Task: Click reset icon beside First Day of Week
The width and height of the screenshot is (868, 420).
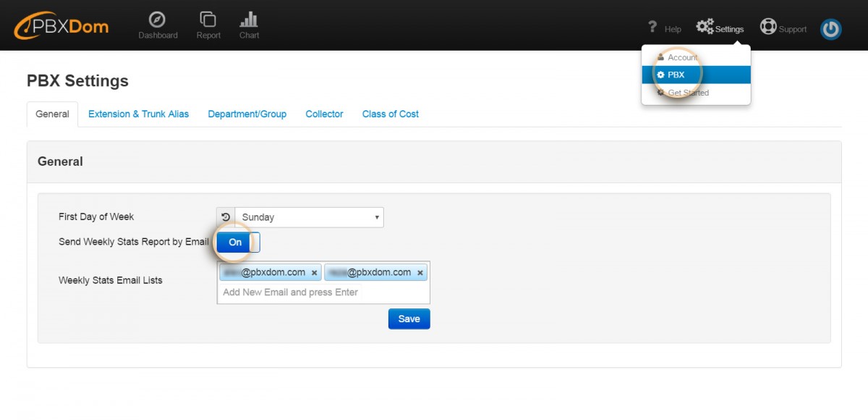Action: point(226,217)
